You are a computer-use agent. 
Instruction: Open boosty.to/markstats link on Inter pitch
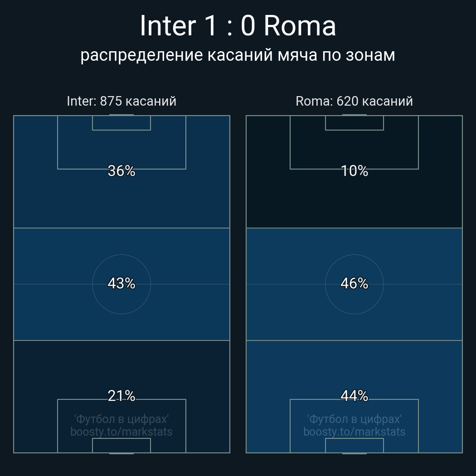[x=121, y=432]
